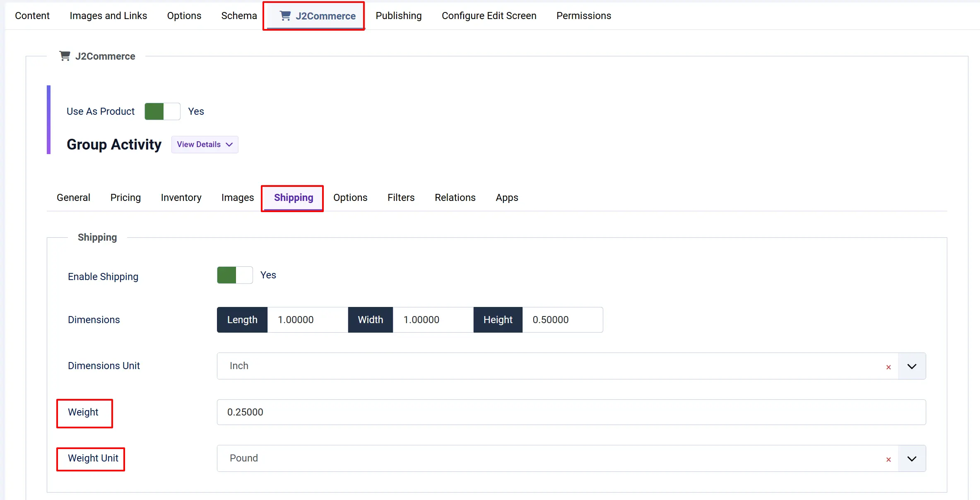Image resolution: width=980 pixels, height=500 pixels.
Task: Click the Dimensions Unit label
Action: click(104, 366)
